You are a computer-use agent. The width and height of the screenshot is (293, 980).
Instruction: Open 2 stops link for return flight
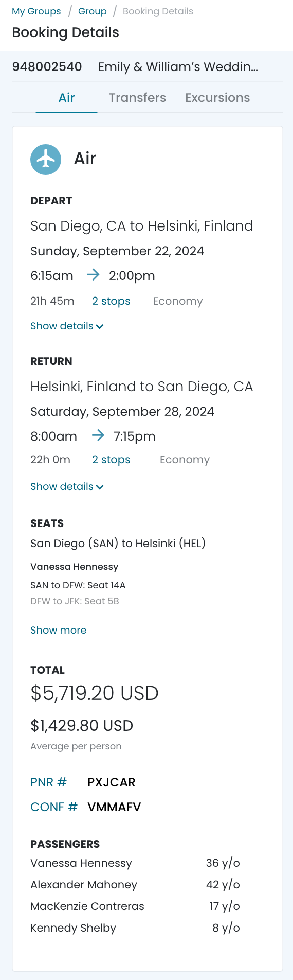(111, 460)
